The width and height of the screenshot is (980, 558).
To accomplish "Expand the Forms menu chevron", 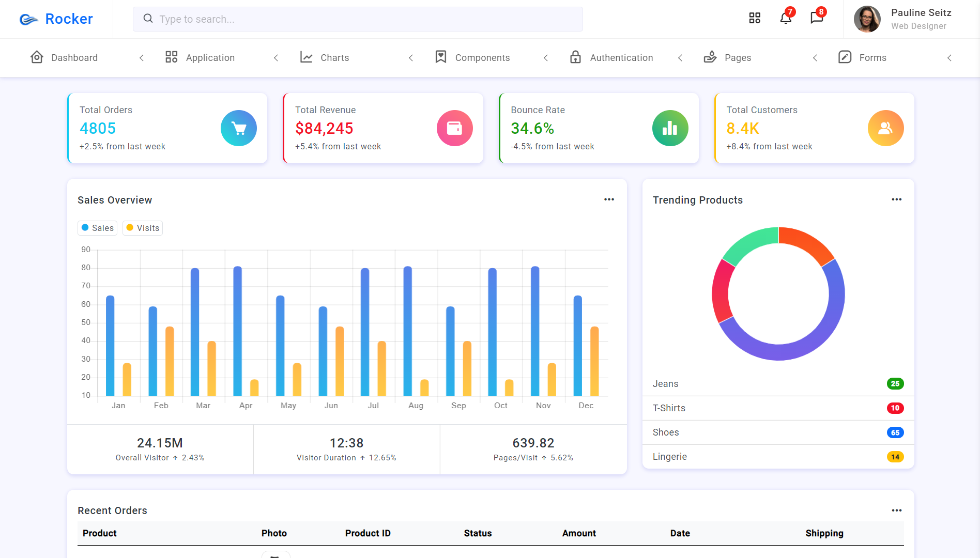I will (x=950, y=58).
